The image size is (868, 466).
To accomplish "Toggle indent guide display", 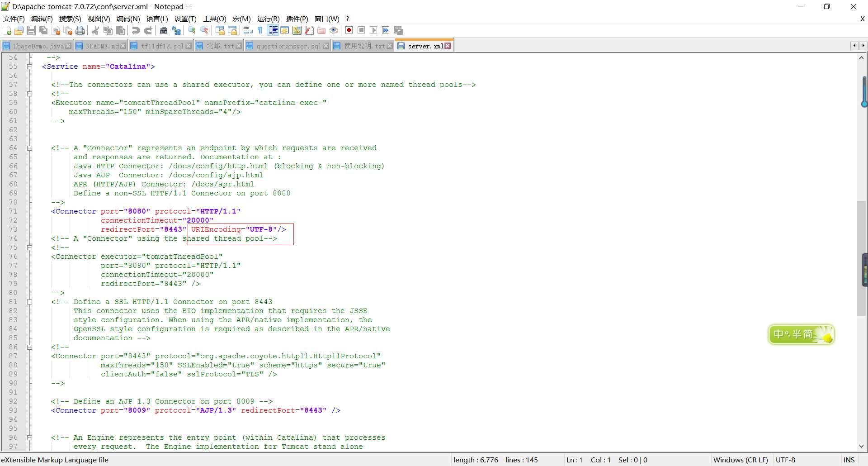I will point(273,30).
